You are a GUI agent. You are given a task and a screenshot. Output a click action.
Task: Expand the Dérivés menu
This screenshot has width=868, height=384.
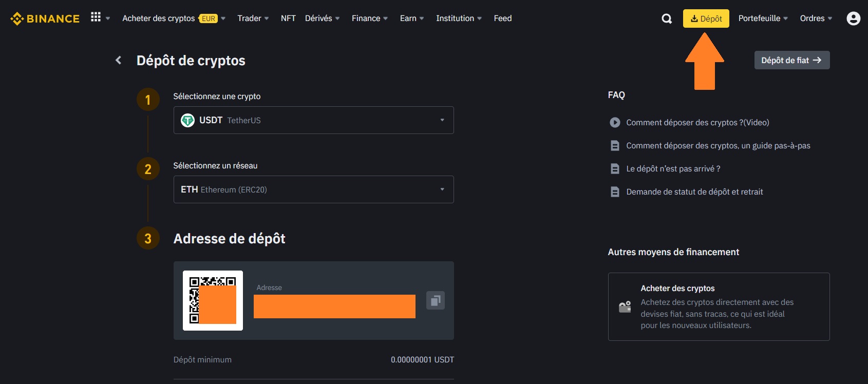323,18
